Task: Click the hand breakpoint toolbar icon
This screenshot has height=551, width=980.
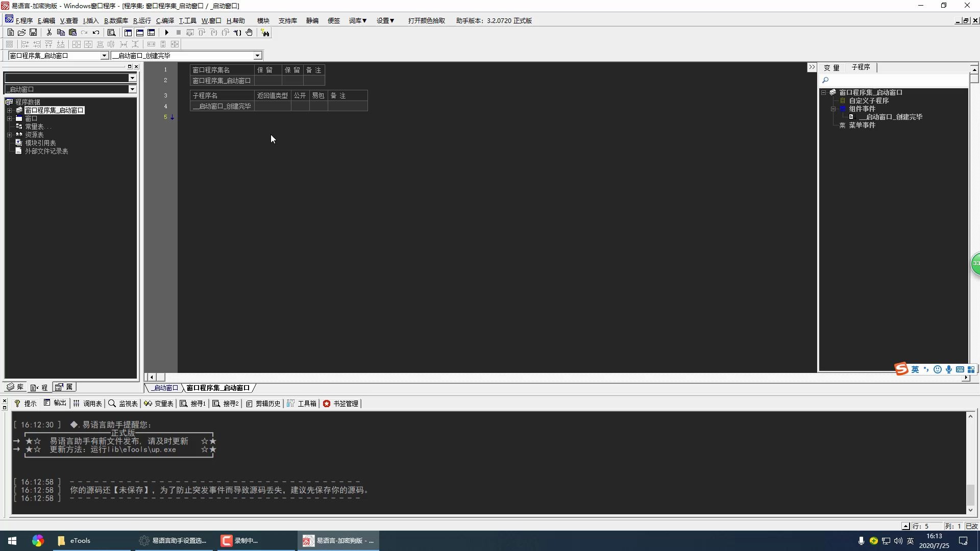Action: point(249,33)
